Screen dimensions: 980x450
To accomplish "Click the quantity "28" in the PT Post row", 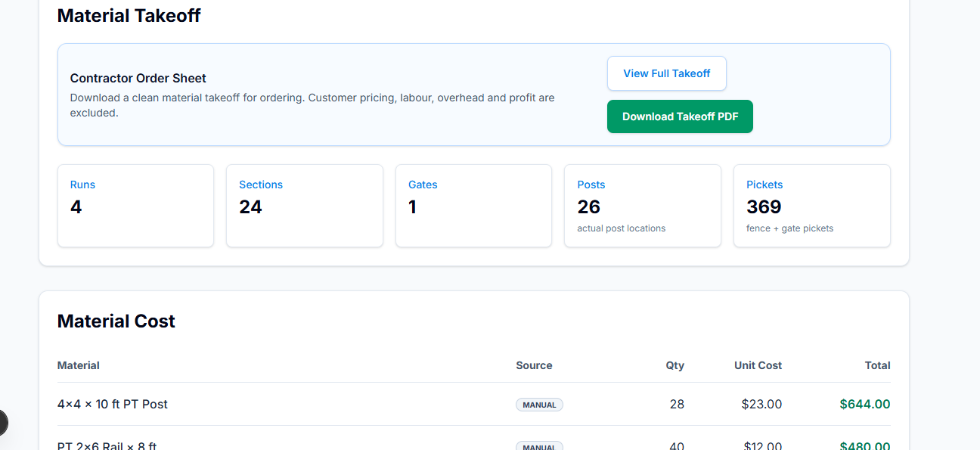I will tap(677, 404).
